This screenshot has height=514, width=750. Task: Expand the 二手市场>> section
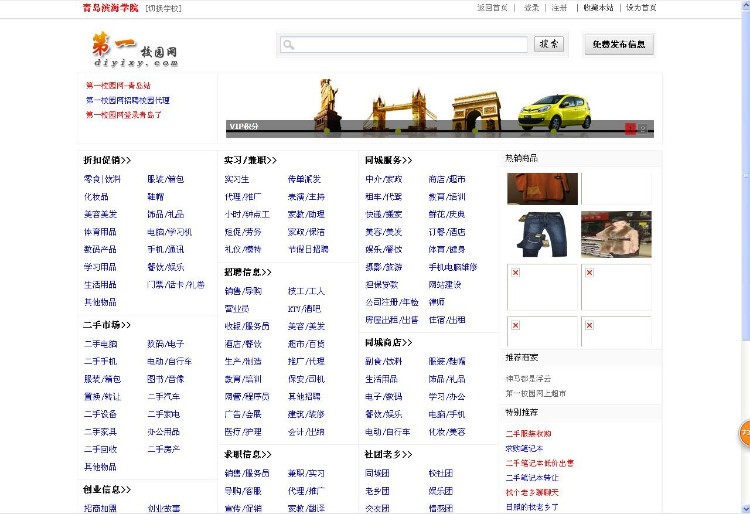[107, 325]
